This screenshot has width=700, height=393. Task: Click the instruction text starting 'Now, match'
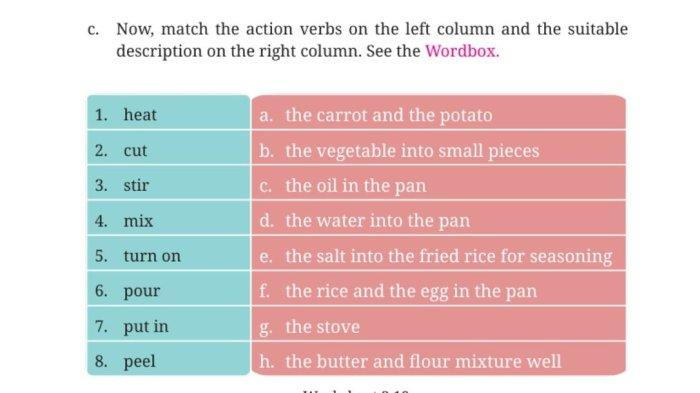pos(372,40)
